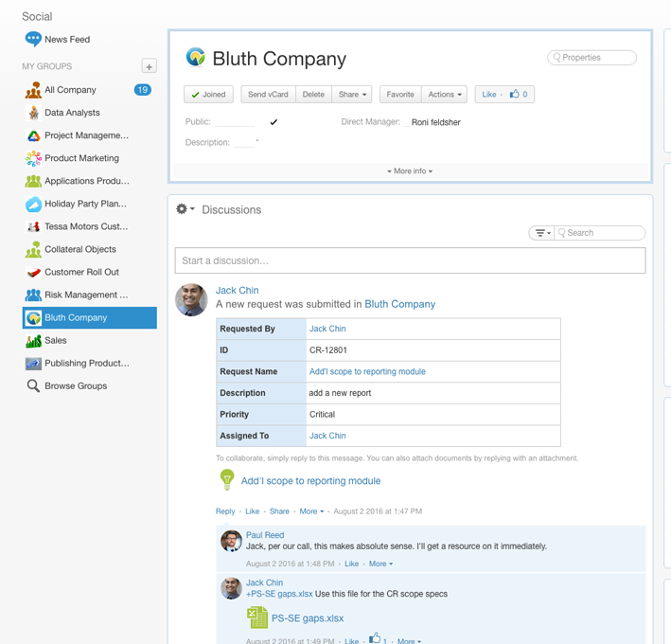Viewport: 671px width, 644px height.
Task: Click the Roni feldsher direct manager value
Action: [435, 122]
